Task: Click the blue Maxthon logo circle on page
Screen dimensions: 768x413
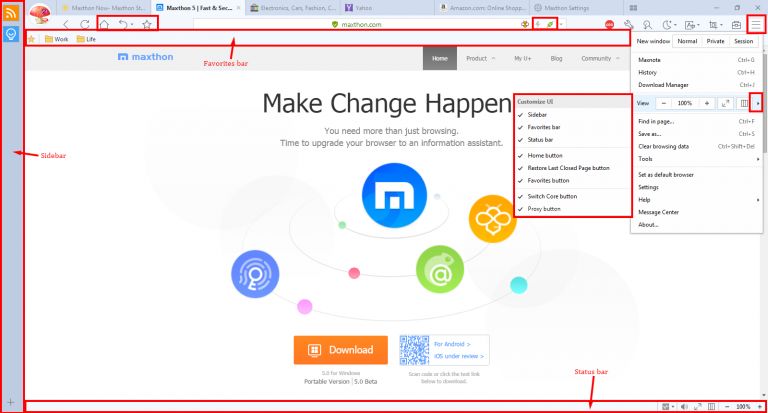Action: [x=394, y=195]
